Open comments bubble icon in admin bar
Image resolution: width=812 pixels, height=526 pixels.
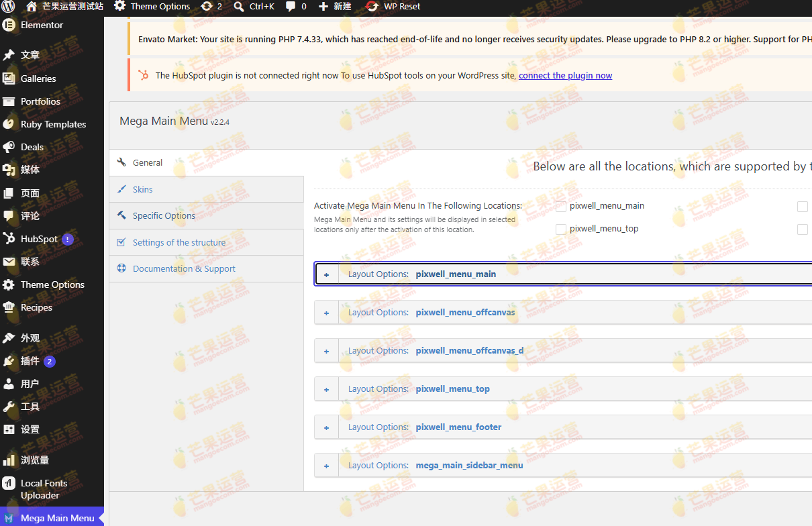pos(291,7)
